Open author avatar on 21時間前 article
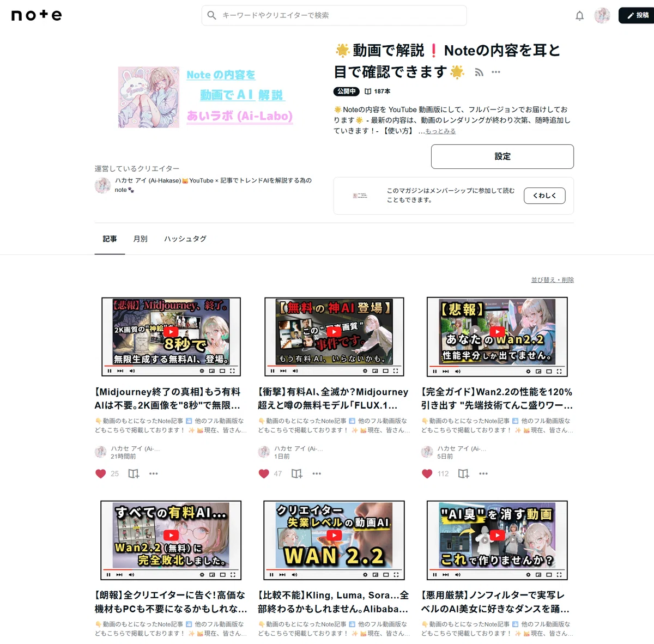The height and width of the screenshot is (644, 654). [x=101, y=452]
